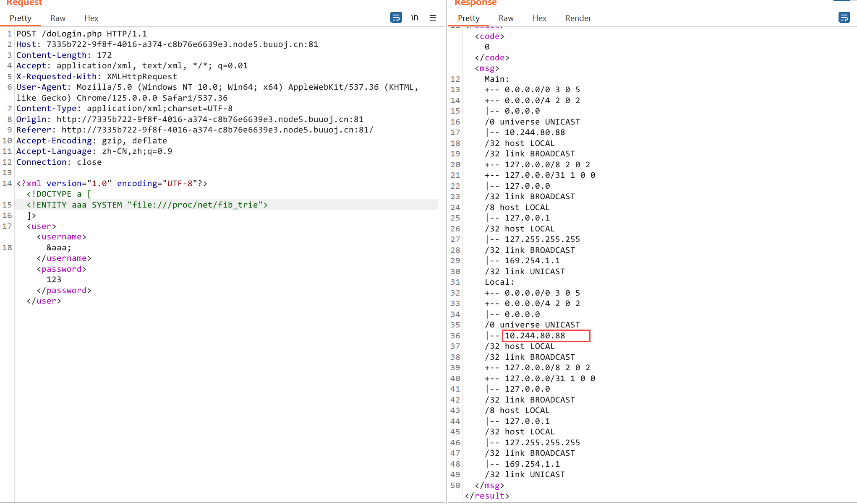The width and height of the screenshot is (857, 504).
Task: Click the highlighted IP on line 36
Action: (535, 335)
